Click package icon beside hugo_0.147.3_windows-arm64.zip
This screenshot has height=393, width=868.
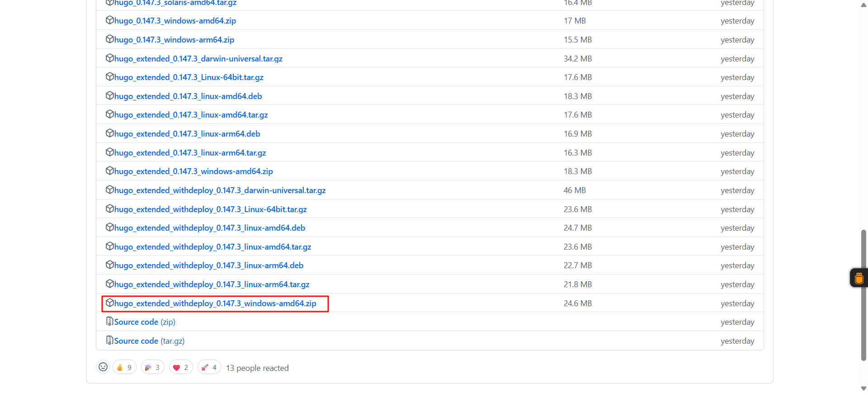tap(109, 39)
